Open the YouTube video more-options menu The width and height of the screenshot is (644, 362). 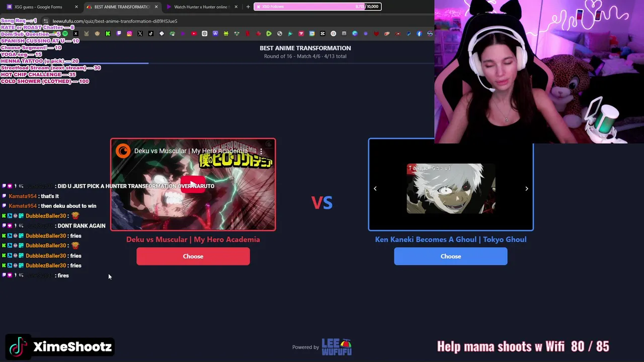click(261, 151)
